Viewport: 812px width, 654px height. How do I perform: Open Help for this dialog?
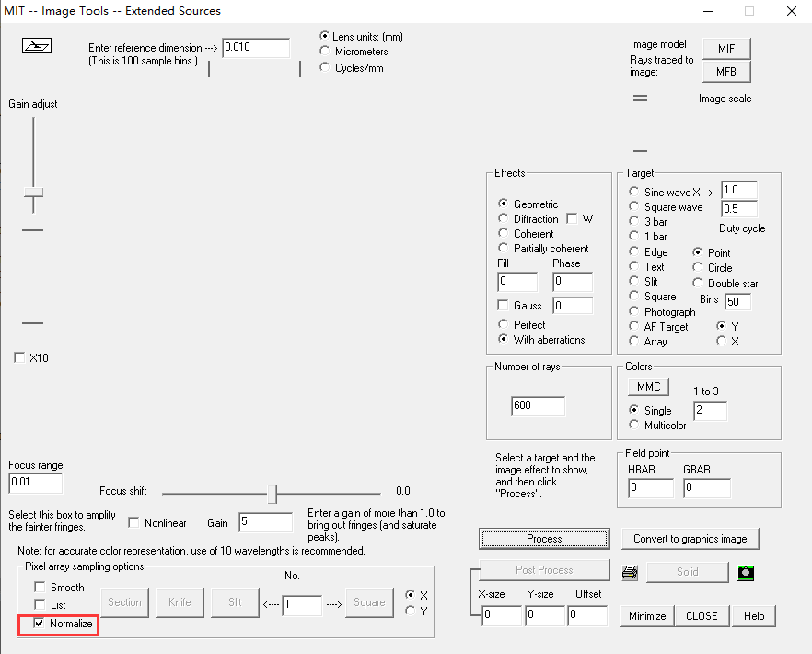[753, 615]
